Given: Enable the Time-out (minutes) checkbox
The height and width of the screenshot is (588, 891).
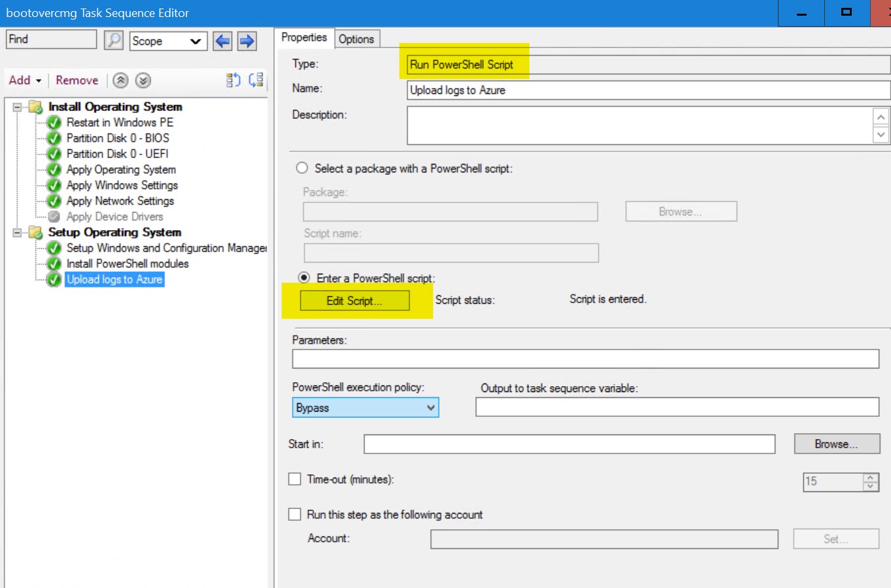Looking at the screenshot, I should [295, 479].
